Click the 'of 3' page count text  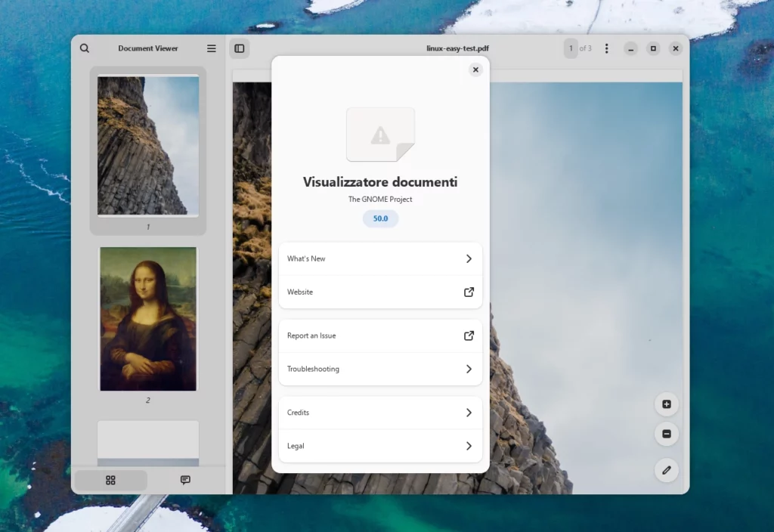tap(586, 48)
